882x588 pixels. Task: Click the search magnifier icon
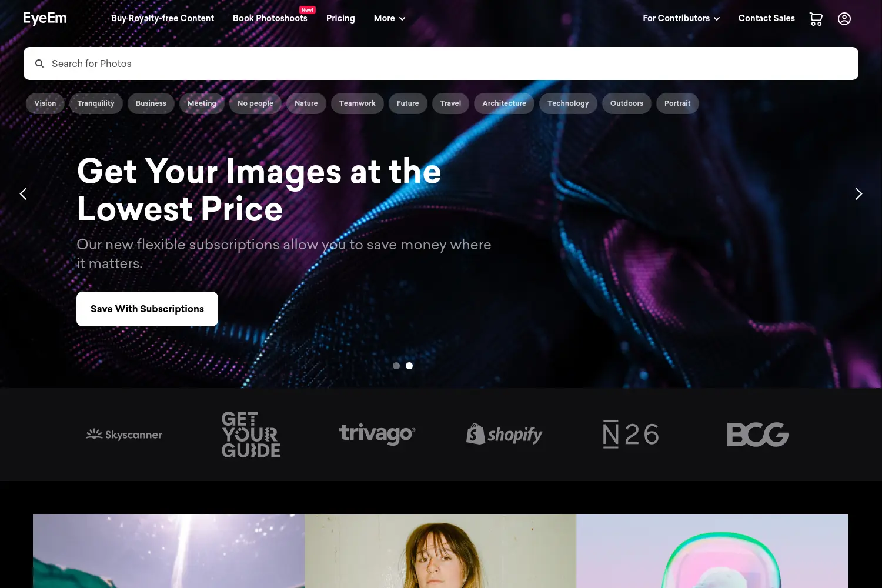click(39, 64)
